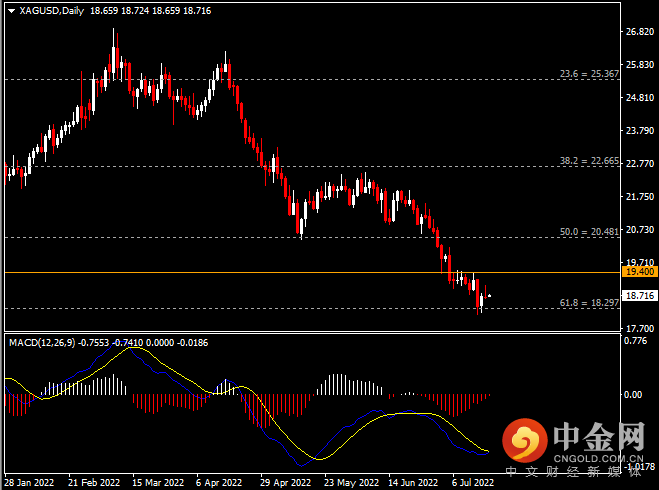Click the 17.700 price axis value
The width and height of the screenshot is (659, 490).
[640, 329]
